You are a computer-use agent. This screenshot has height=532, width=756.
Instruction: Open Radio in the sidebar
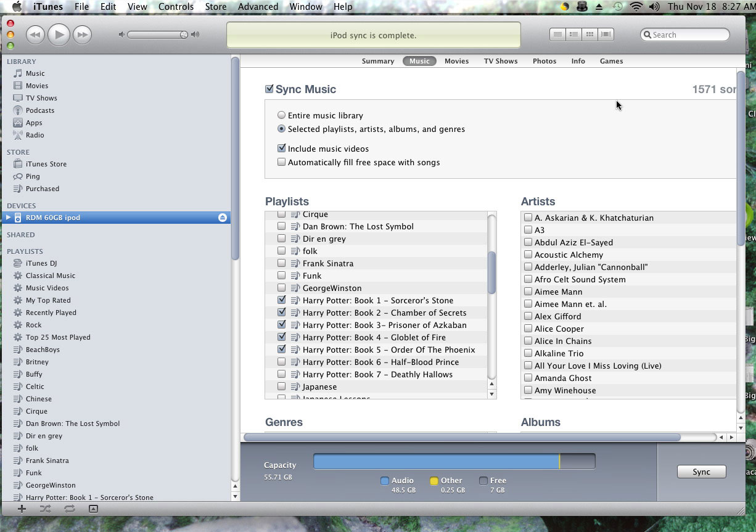coord(35,135)
